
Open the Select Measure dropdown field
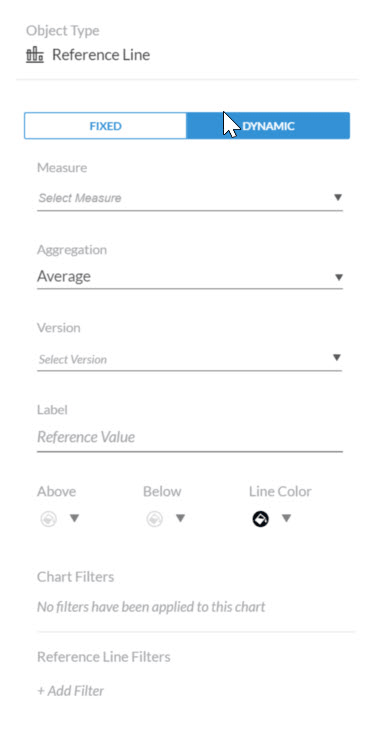pos(190,198)
